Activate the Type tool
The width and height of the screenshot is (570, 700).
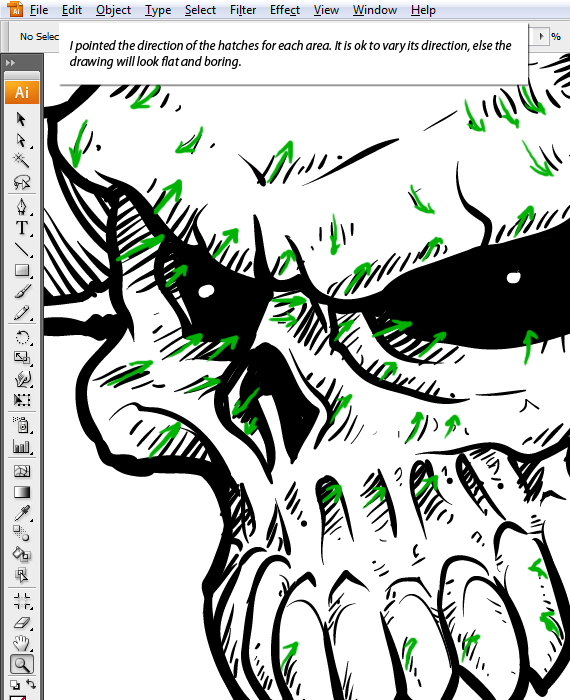pyautogui.click(x=21, y=228)
